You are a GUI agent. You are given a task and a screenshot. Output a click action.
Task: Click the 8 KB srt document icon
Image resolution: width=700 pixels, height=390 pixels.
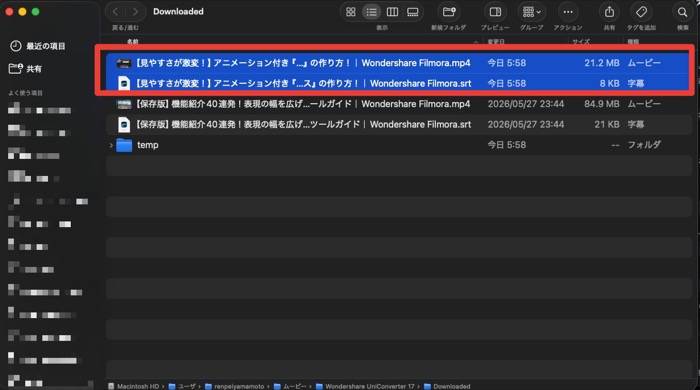[124, 83]
